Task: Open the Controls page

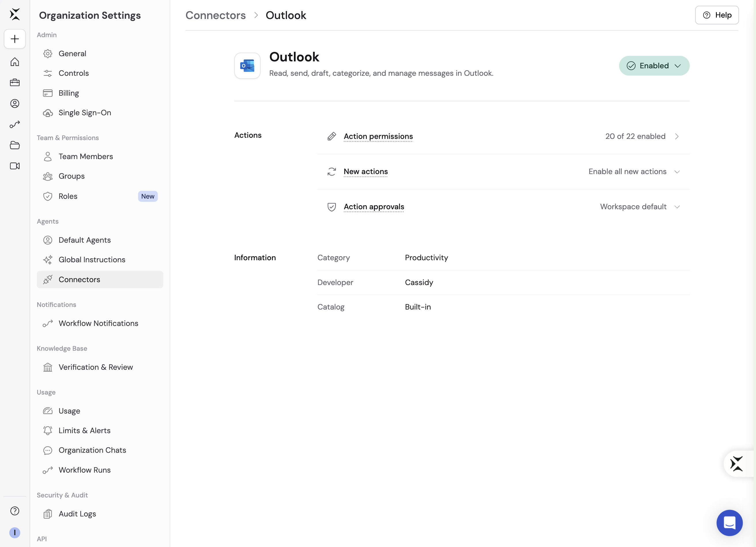Action: [100, 73]
